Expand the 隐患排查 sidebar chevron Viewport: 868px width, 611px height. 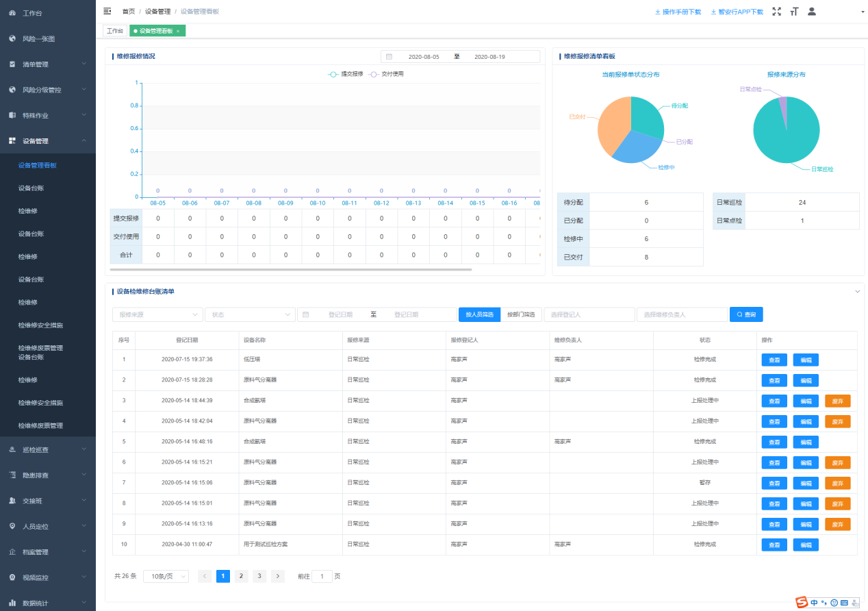point(84,475)
